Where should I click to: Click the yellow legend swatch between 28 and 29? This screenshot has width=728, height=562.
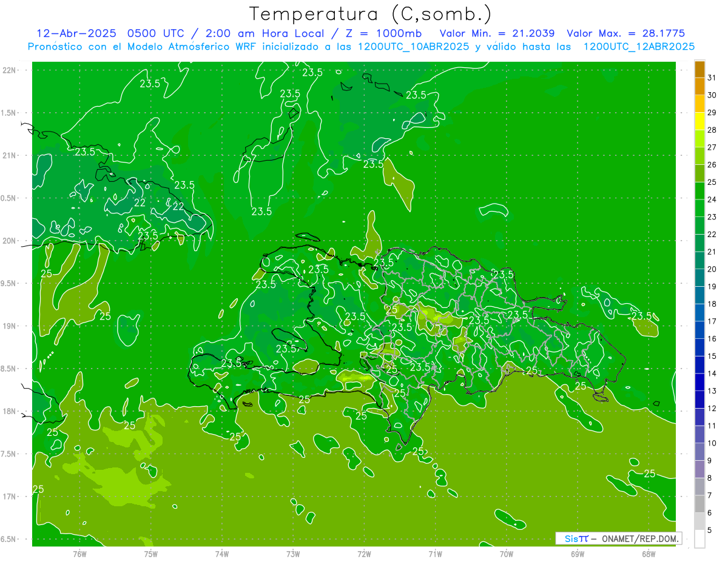699,121
